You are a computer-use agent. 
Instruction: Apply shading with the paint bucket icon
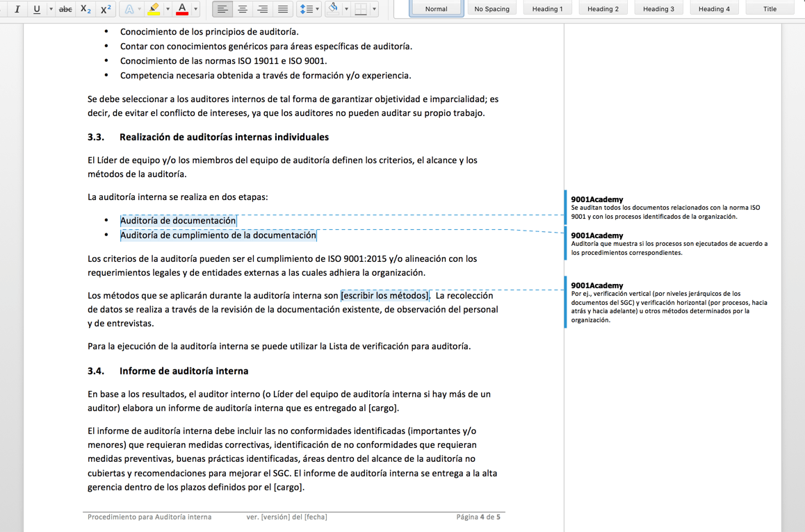point(334,9)
